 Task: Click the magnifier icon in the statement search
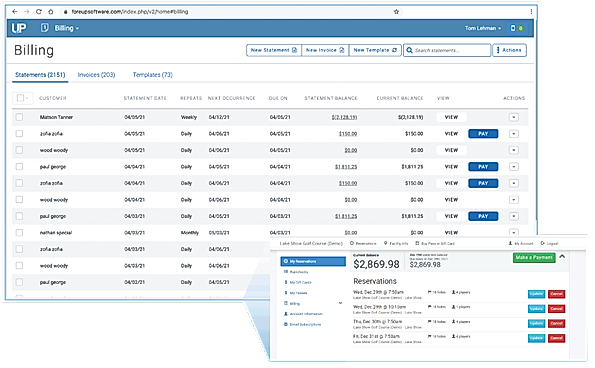(x=409, y=50)
